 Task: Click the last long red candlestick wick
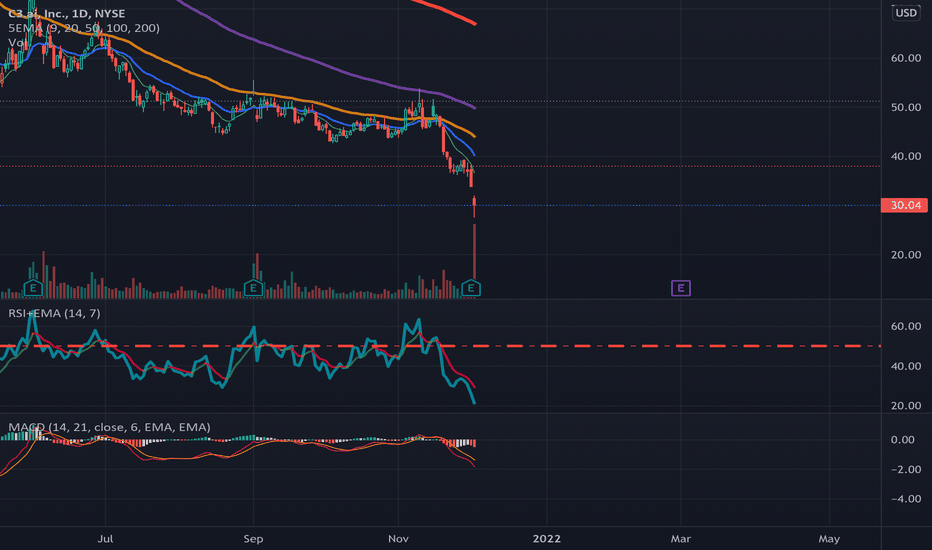474,250
